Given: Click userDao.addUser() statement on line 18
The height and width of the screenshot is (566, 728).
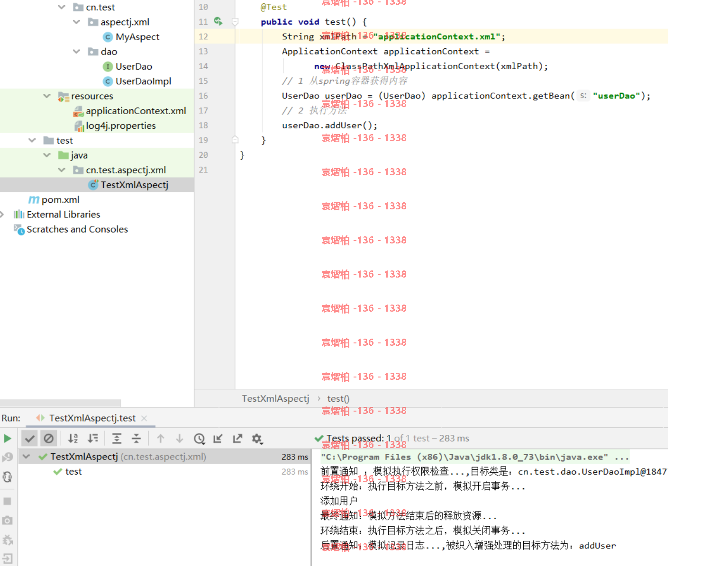Looking at the screenshot, I should pos(330,126).
